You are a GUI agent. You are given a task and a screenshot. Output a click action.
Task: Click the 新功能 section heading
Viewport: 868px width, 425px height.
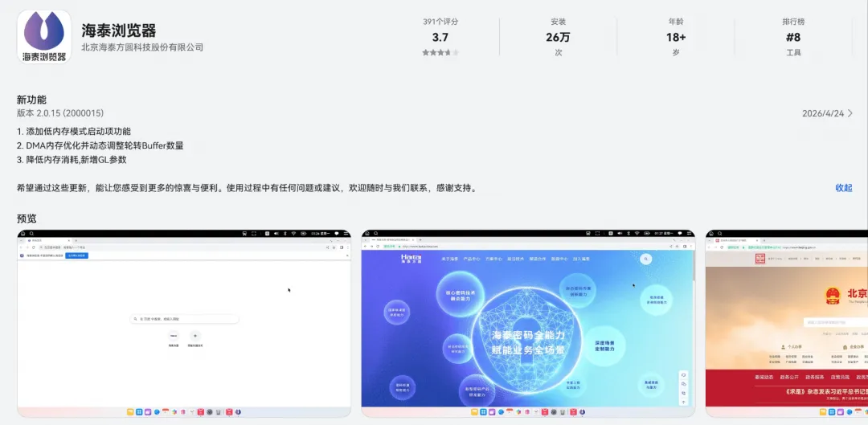pos(31,100)
